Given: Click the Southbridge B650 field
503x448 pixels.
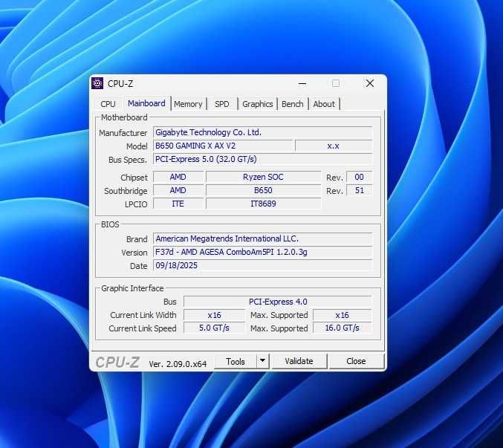Looking at the screenshot, I should (263, 190).
